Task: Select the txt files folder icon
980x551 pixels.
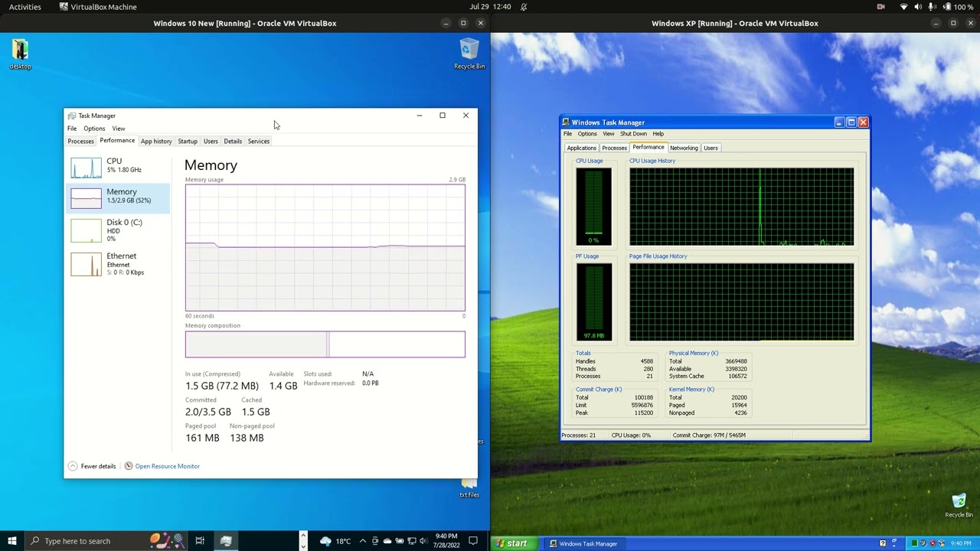Action: click(469, 487)
